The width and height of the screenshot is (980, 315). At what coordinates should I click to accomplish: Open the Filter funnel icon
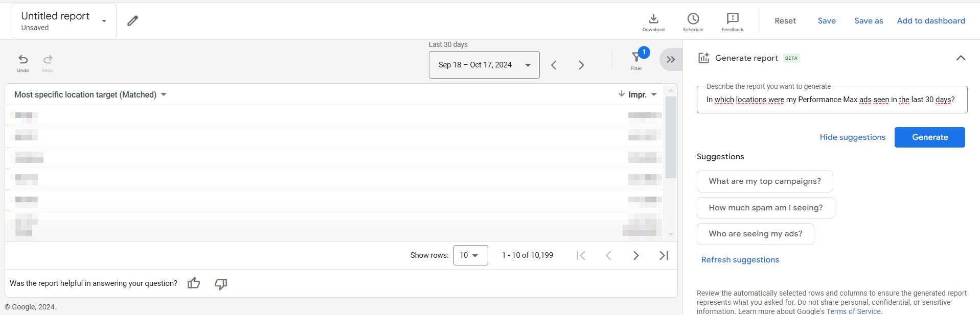(636, 60)
